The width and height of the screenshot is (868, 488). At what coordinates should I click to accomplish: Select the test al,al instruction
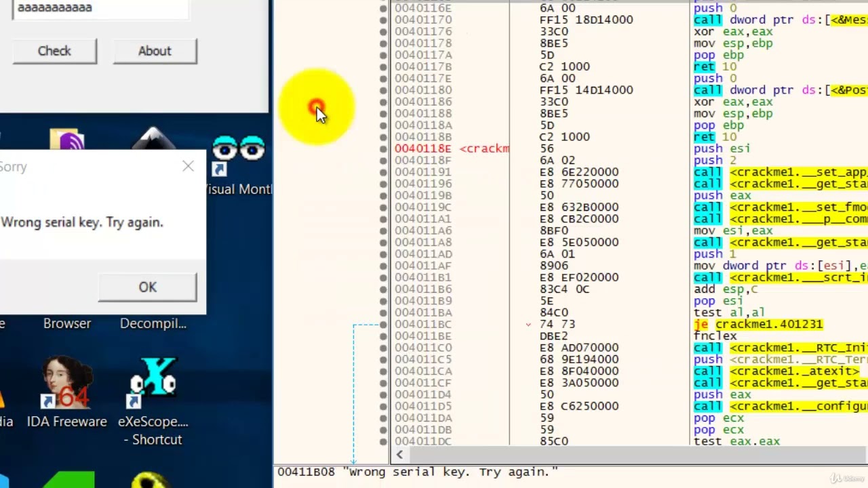tap(729, 312)
